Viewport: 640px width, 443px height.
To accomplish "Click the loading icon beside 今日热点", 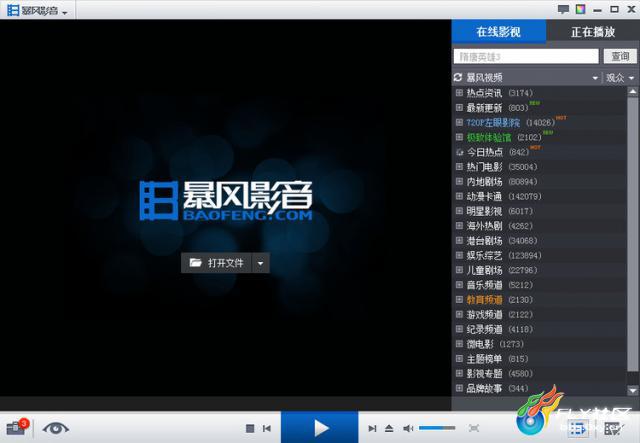I will tap(459, 152).
